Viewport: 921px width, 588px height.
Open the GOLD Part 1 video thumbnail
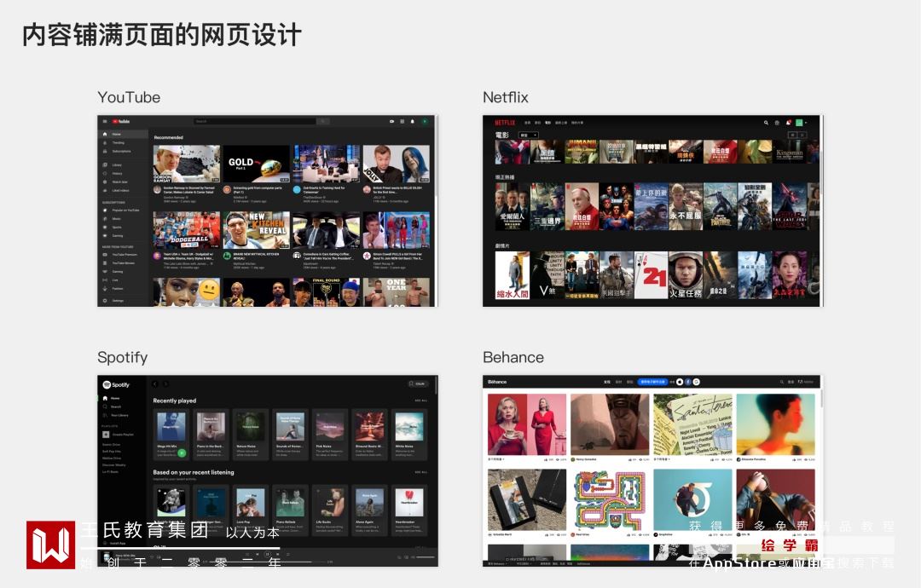[x=256, y=164]
